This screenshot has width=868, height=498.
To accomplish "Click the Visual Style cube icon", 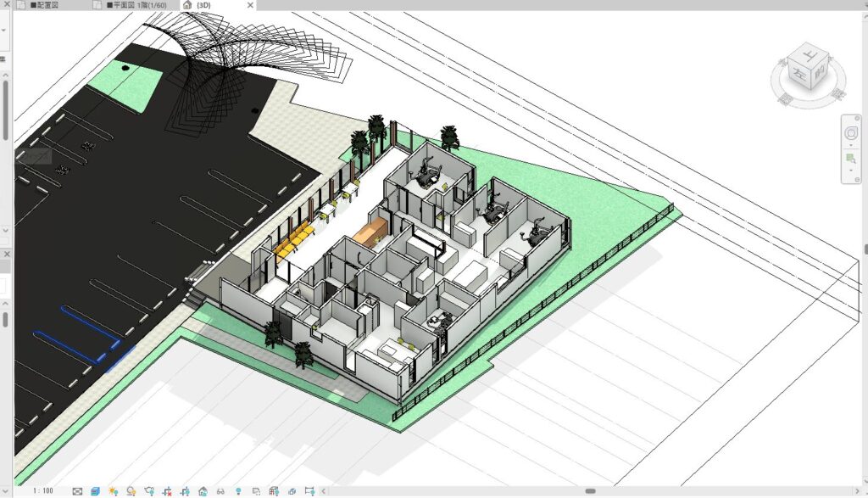I will [x=95, y=491].
